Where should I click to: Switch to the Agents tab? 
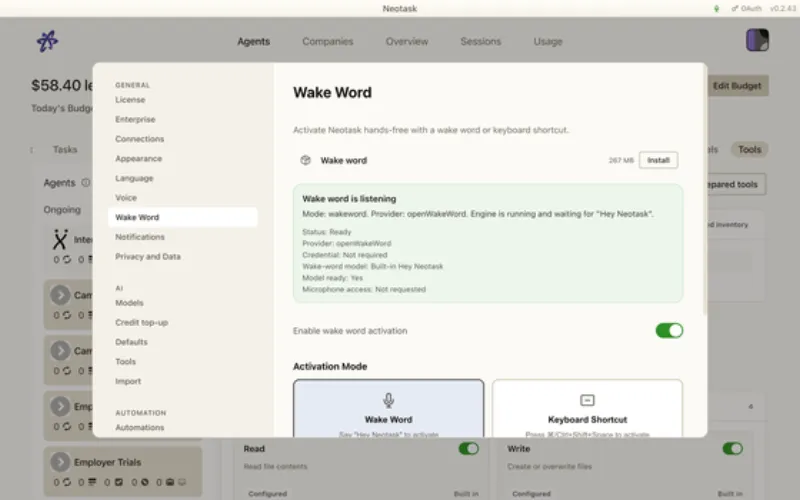coord(254,41)
